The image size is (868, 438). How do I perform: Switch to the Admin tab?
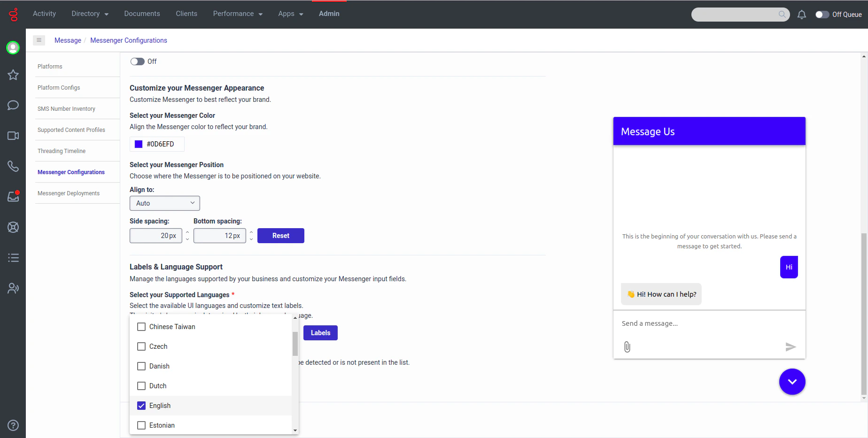pos(329,14)
